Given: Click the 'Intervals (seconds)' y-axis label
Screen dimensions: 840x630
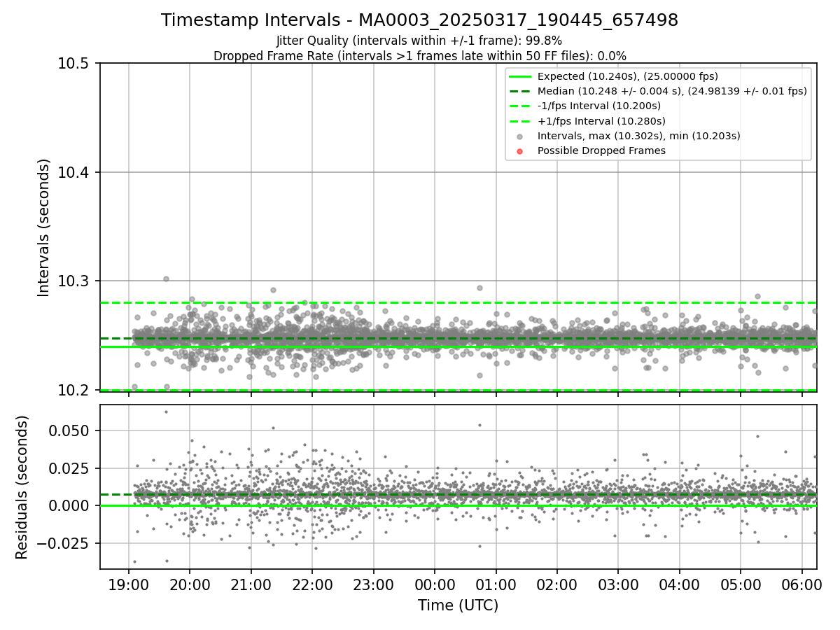Looking at the screenshot, I should pos(44,227).
